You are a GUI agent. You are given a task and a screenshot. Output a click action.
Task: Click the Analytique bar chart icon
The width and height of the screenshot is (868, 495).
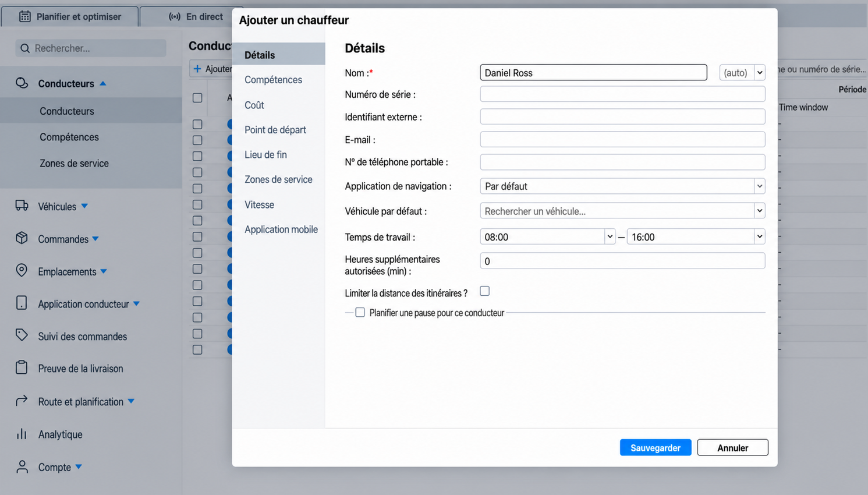(22, 434)
